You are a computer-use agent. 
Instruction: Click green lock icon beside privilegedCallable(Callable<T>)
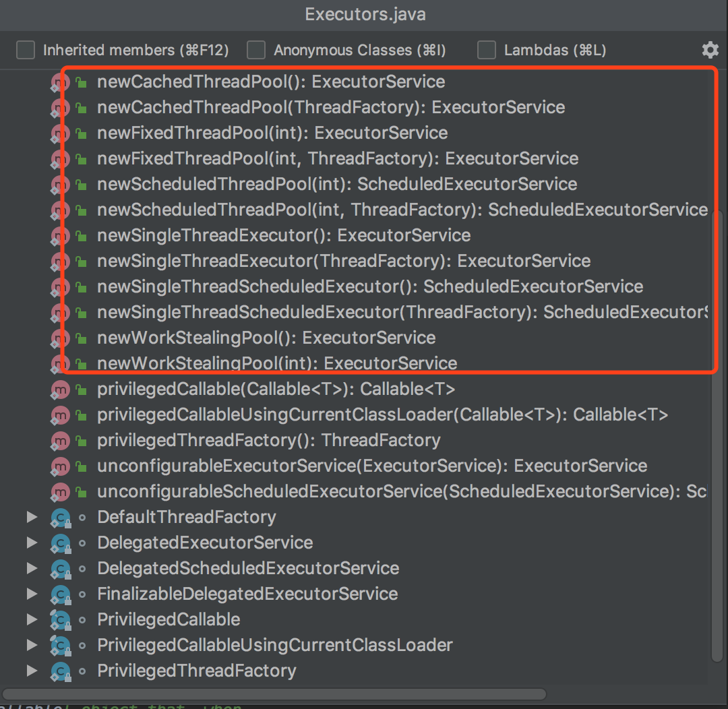click(82, 390)
